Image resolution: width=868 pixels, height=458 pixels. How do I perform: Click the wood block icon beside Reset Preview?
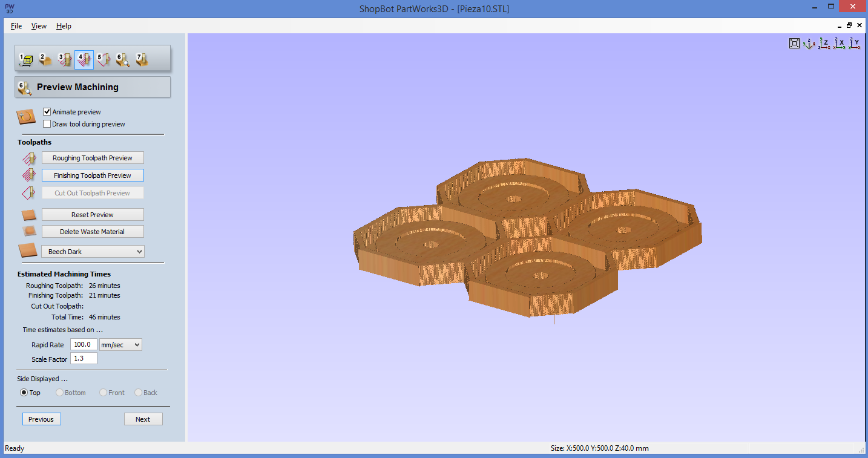[29, 215]
